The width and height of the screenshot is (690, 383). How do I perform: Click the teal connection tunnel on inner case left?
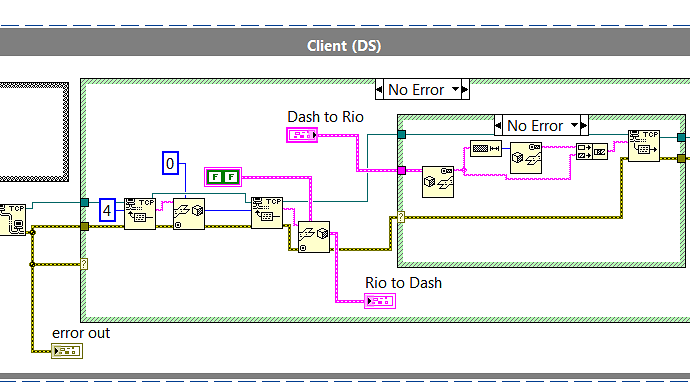point(401,135)
